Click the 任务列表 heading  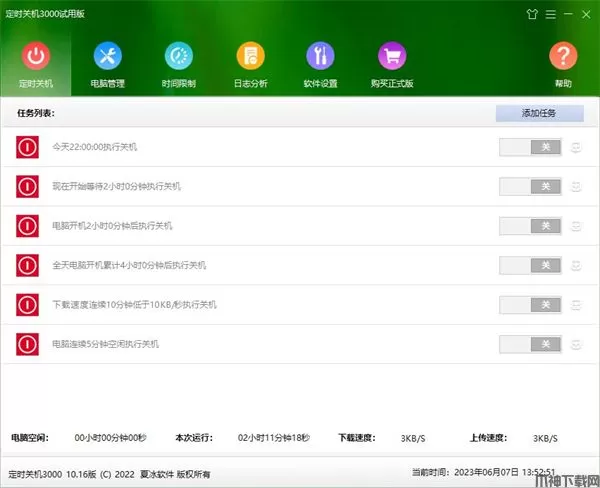click(36, 113)
